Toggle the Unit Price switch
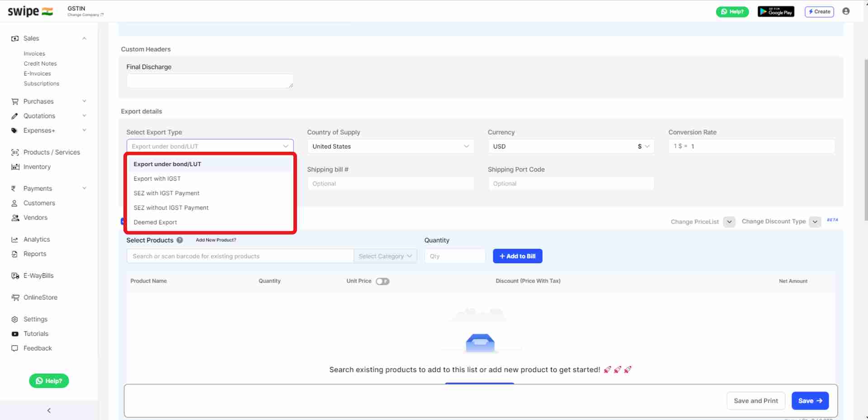Viewport: 868px width, 420px height. click(x=382, y=281)
